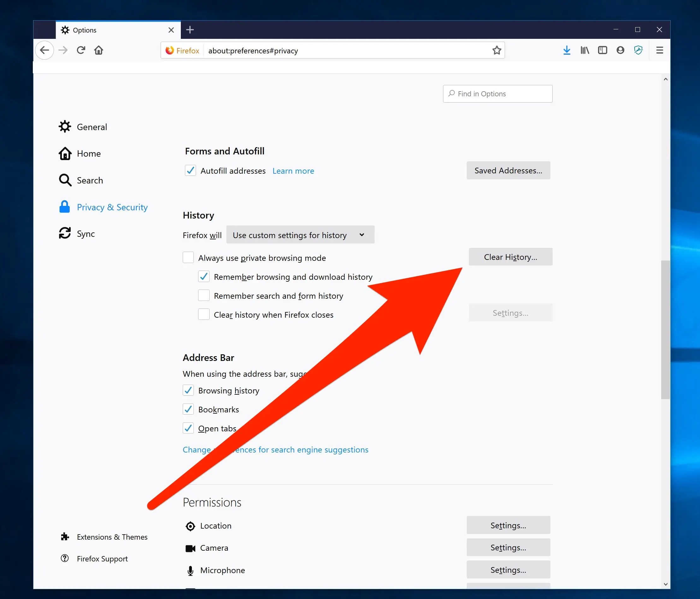Click the forward navigation arrow
Screen dimensions: 700x599
tap(63, 50)
